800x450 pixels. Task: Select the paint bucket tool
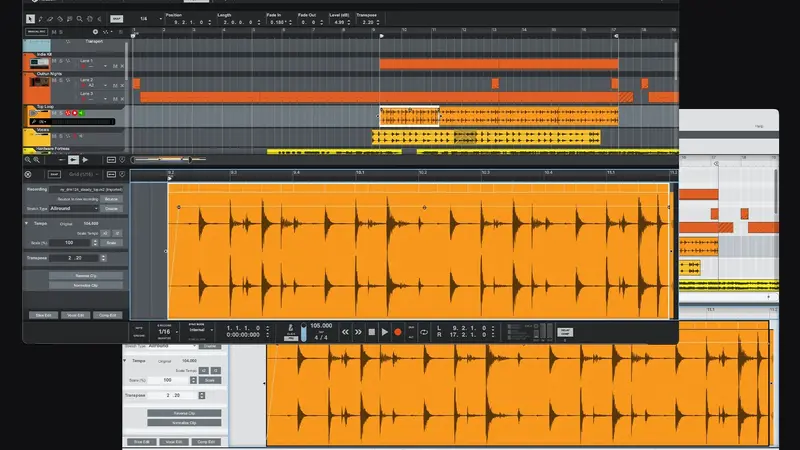click(60, 19)
